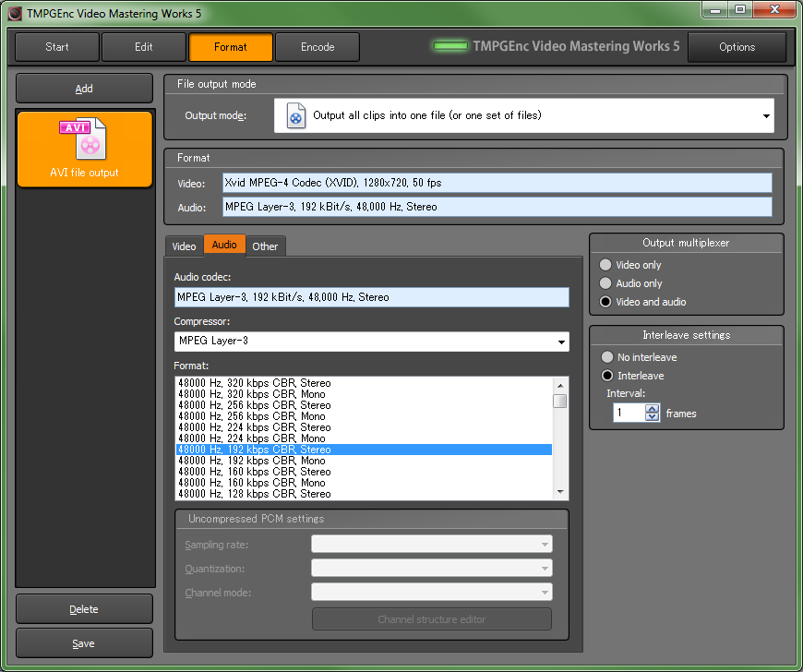
Task: Go to the Start stage
Action: (x=57, y=47)
